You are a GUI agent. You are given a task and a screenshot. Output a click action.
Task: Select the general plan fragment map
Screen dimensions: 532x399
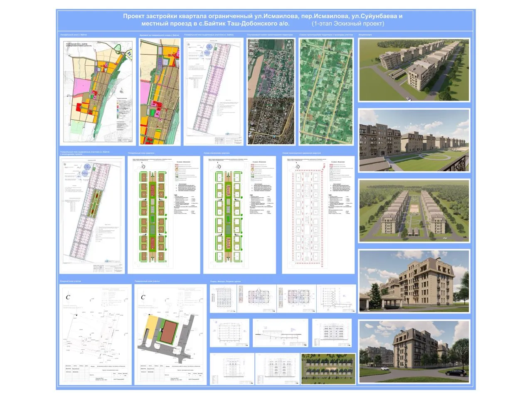coord(160,91)
